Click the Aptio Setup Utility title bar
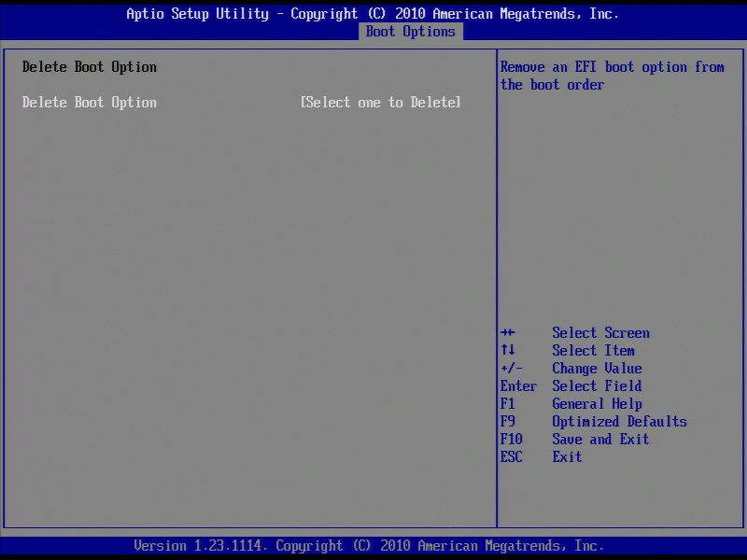747x560 pixels. point(373,13)
